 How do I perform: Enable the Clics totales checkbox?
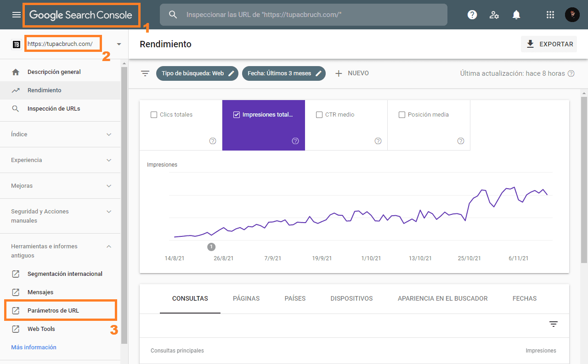154,115
